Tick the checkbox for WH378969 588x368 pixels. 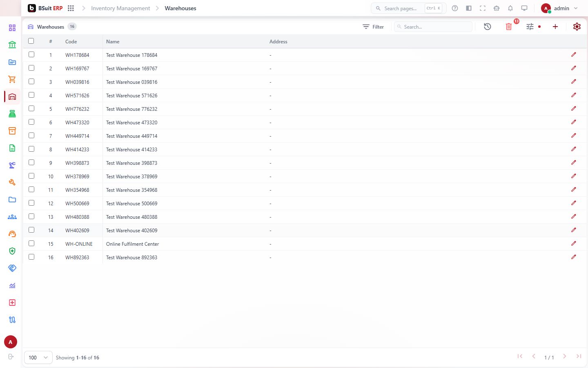[31, 176]
